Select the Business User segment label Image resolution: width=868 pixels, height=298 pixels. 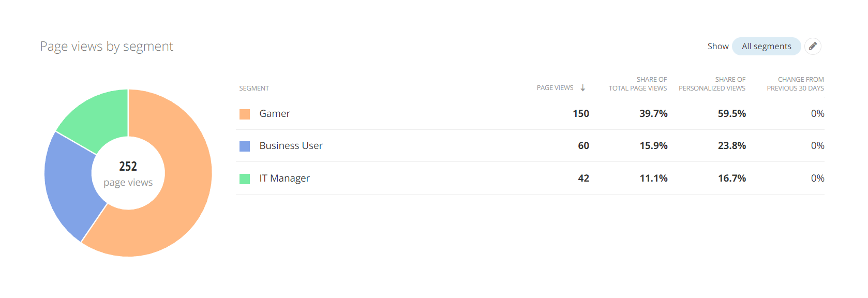(x=291, y=146)
